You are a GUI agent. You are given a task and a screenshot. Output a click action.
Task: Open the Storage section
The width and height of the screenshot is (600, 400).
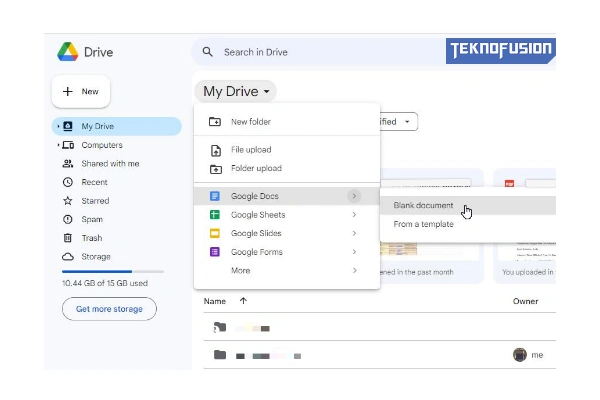coord(96,256)
